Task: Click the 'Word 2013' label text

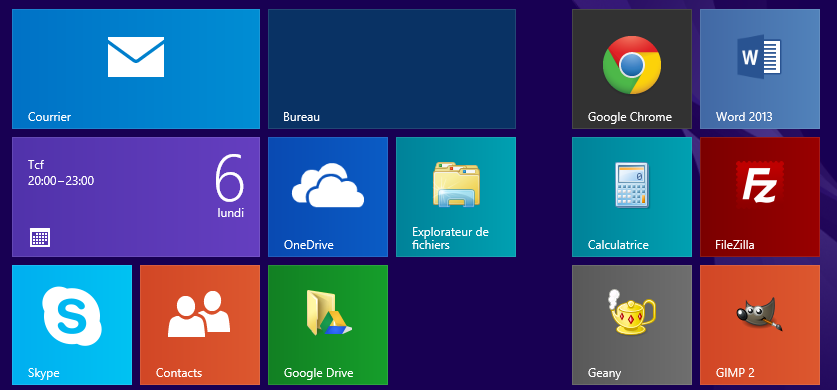Action: tap(744, 117)
